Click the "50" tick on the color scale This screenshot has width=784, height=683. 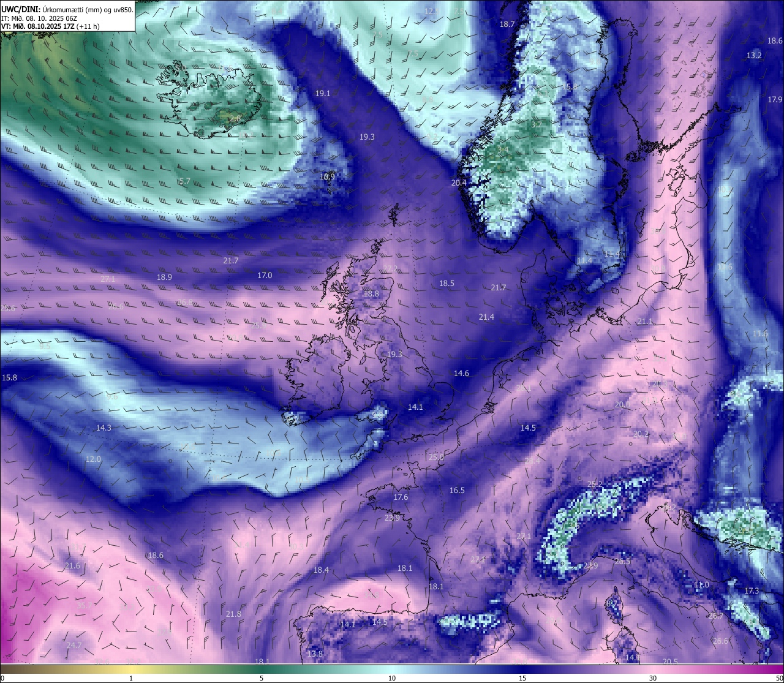click(779, 678)
